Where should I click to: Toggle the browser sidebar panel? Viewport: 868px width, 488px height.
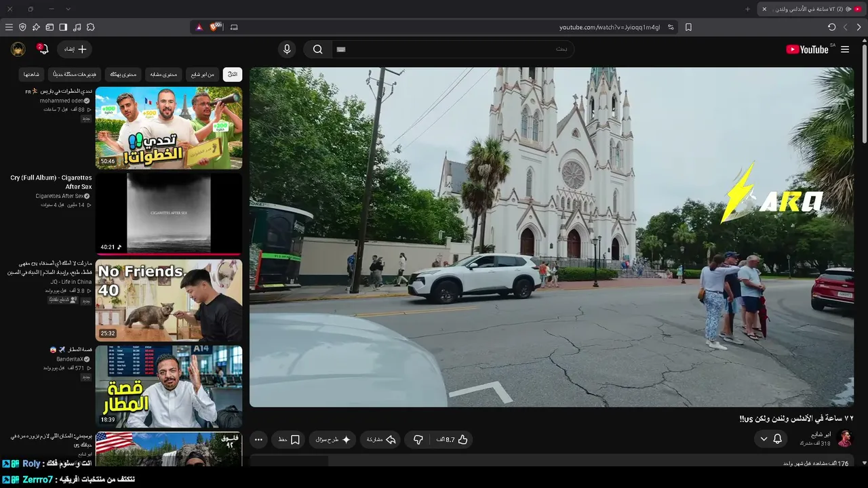click(63, 27)
